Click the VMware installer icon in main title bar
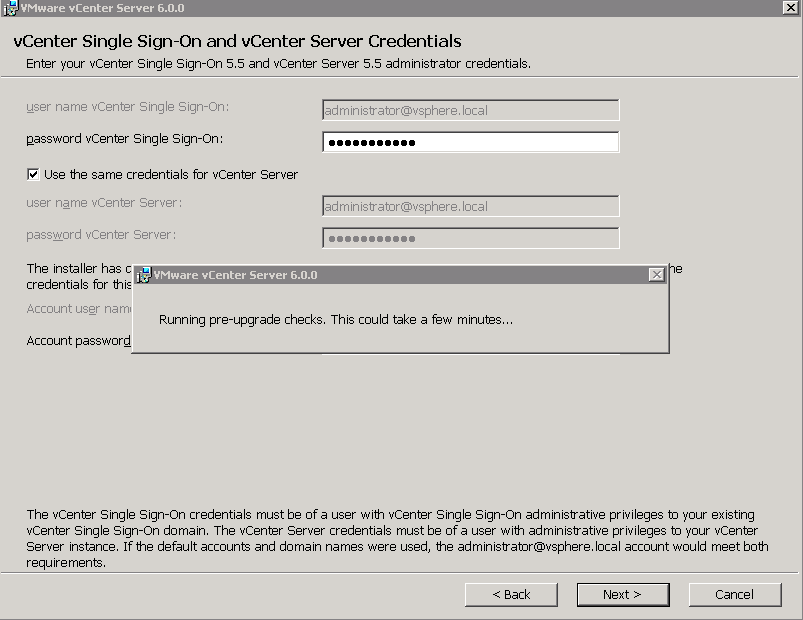Image resolution: width=803 pixels, height=620 pixels. [x=10, y=7]
